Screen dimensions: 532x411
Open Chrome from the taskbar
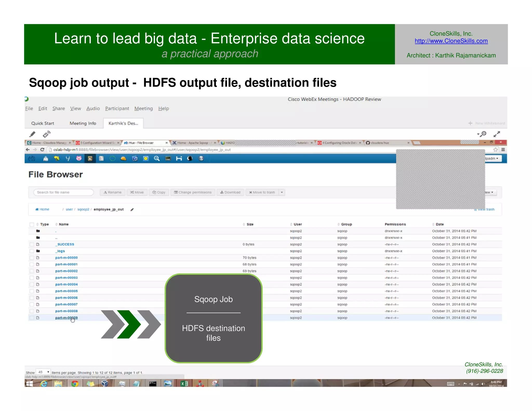[75, 383]
